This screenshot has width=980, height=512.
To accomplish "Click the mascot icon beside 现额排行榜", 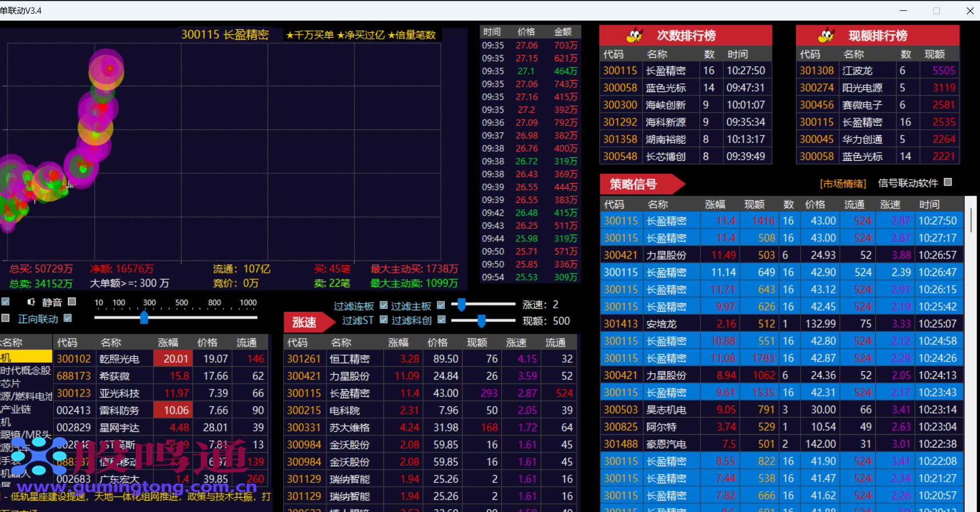I will 826,35.
